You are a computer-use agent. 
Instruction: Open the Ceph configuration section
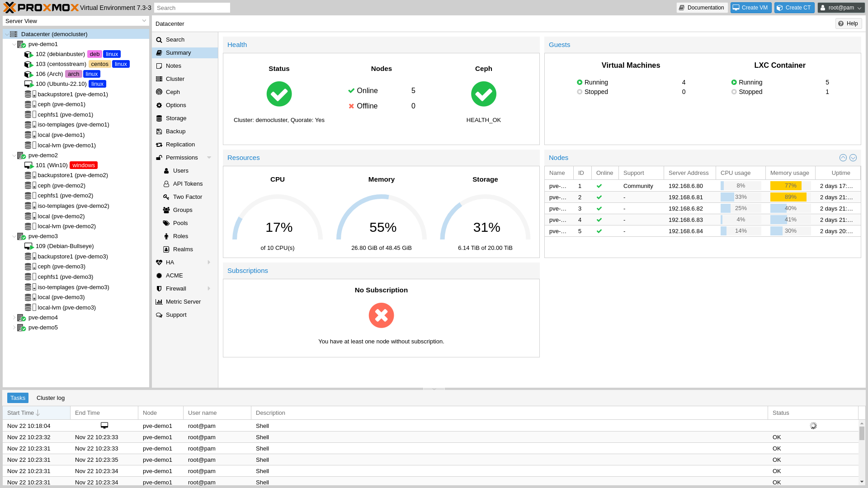point(173,92)
